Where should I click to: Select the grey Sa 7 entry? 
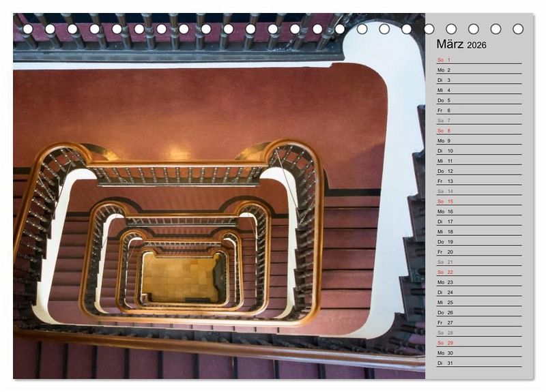478,121
